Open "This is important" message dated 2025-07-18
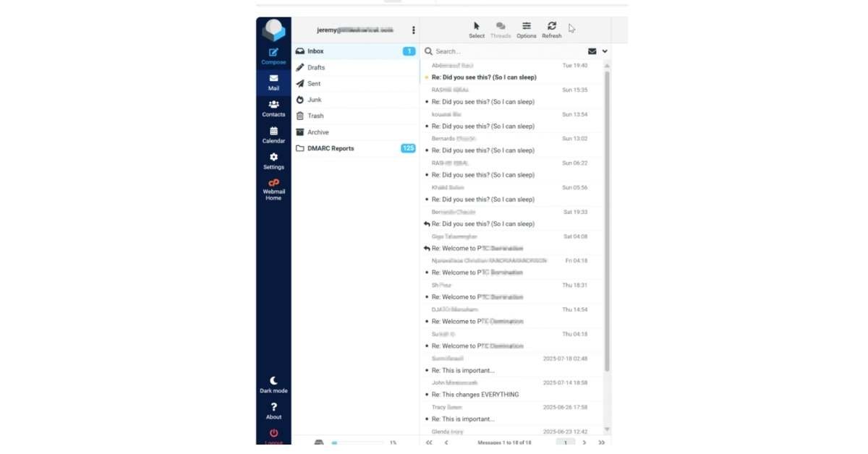The image size is (868, 454). (510, 364)
